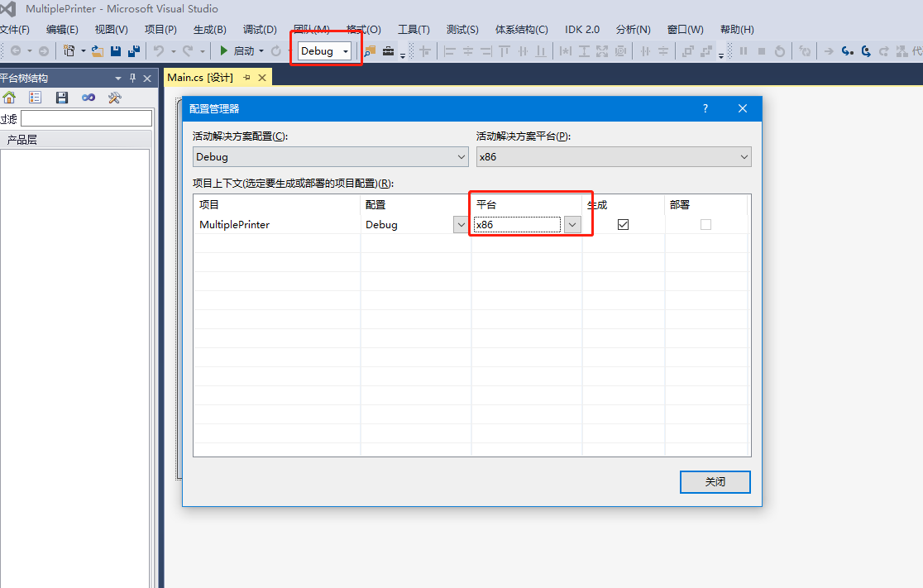Click the 过滤 filter input field

tap(87, 118)
